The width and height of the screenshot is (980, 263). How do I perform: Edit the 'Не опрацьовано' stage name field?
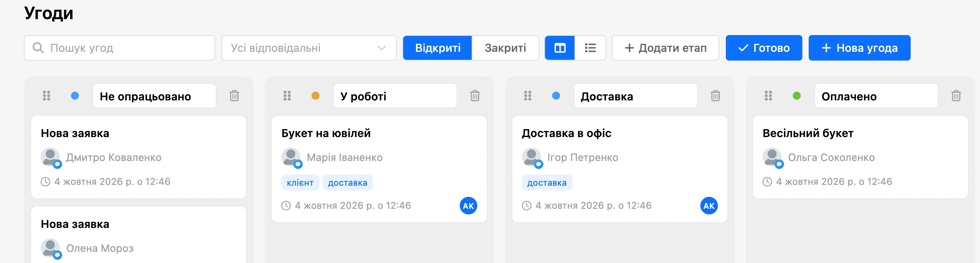[155, 96]
